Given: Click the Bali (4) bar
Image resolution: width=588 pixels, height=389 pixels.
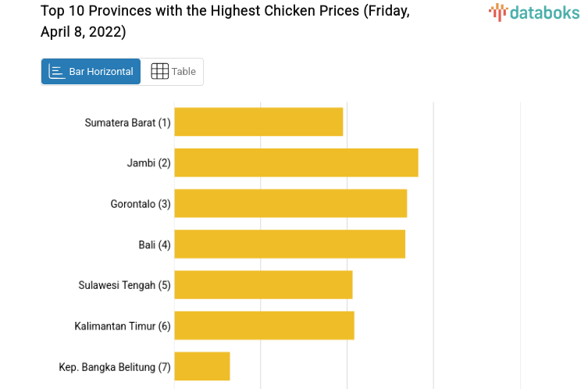Looking at the screenshot, I should point(290,244).
